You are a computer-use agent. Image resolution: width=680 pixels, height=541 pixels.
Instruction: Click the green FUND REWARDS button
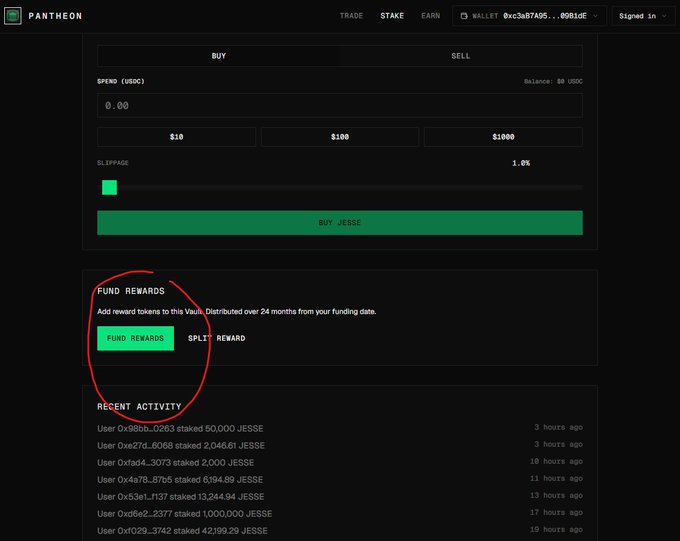135,338
